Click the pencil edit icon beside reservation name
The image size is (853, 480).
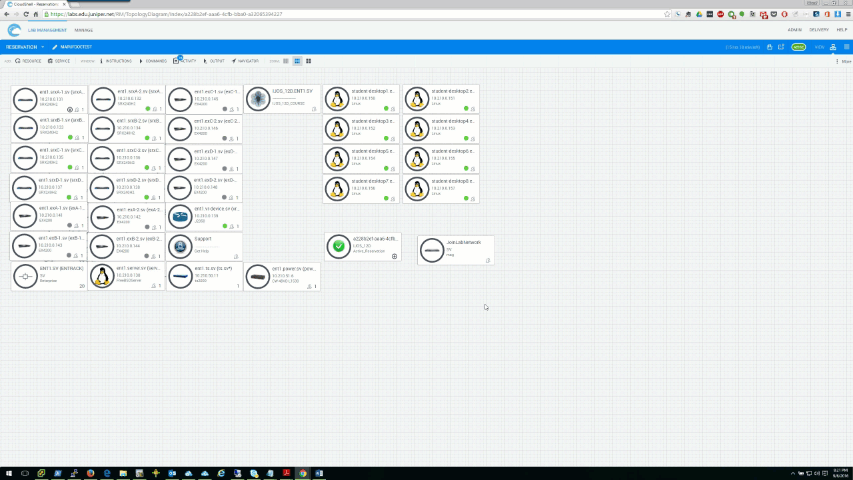[x=56, y=47]
